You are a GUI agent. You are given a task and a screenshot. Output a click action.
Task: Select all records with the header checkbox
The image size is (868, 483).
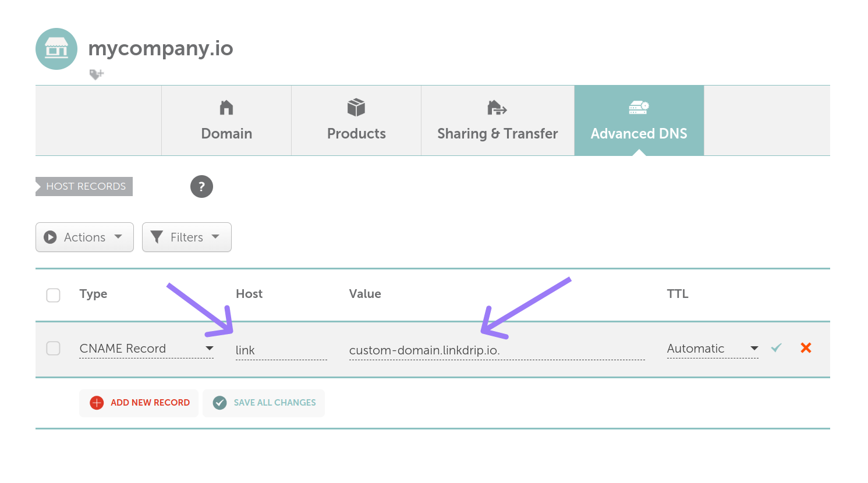(x=53, y=295)
